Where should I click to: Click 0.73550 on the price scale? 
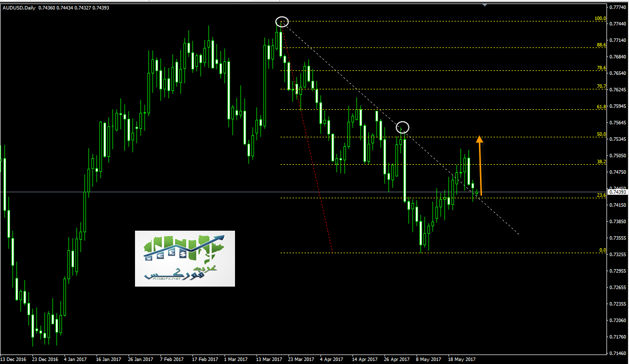click(618, 238)
